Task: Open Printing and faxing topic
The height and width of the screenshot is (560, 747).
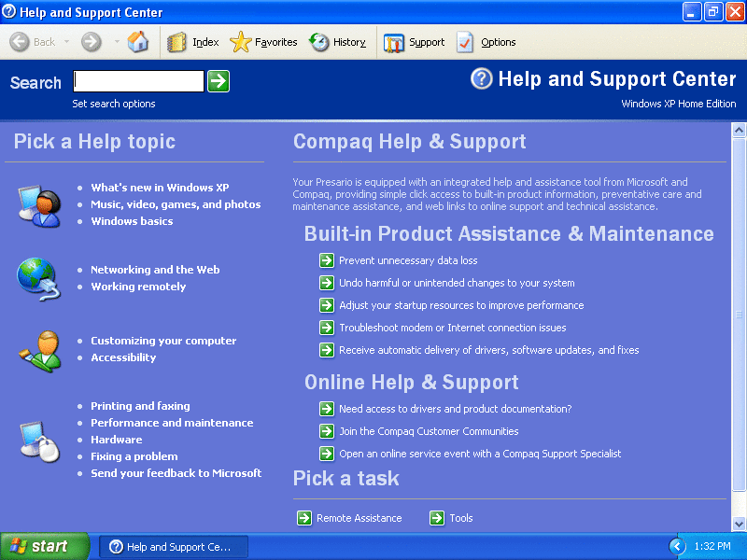Action: coord(141,406)
